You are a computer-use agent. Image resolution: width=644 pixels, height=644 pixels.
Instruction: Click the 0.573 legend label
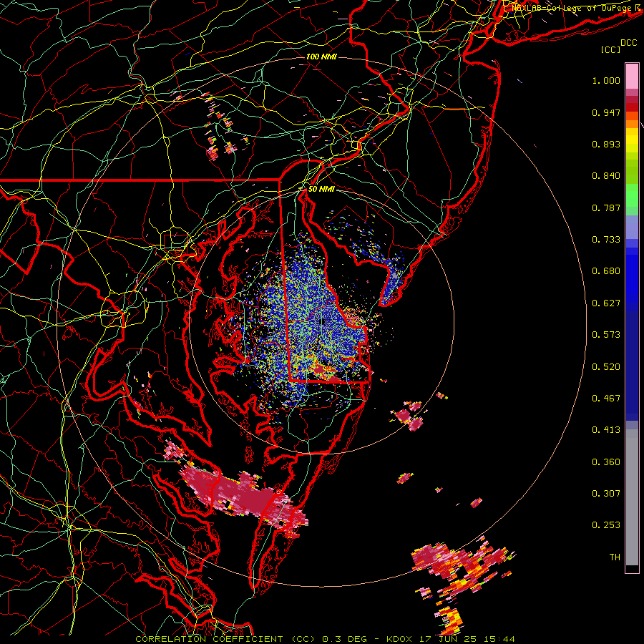point(606,335)
